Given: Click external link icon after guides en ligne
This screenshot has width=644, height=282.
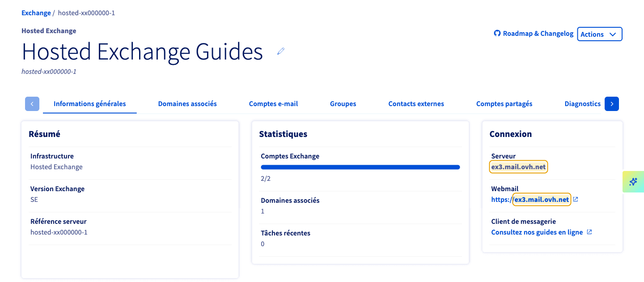Looking at the screenshot, I should [x=589, y=232].
